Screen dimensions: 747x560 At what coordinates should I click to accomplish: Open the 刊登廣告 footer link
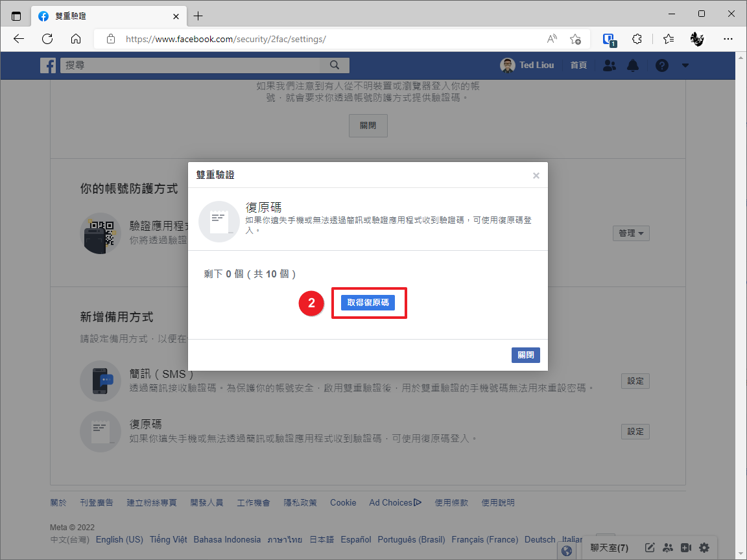(x=97, y=502)
